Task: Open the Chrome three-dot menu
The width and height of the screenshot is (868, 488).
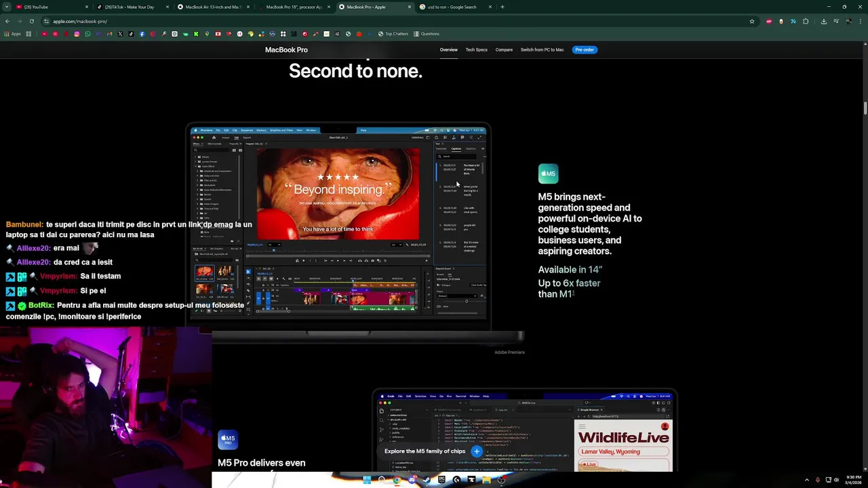Action: pos(861,21)
